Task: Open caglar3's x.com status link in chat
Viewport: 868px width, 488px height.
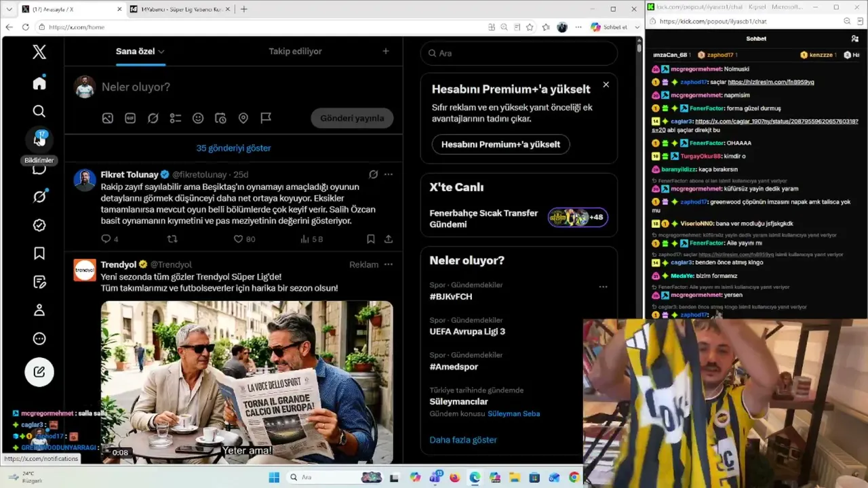Action: pyautogui.click(x=776, y=122)
